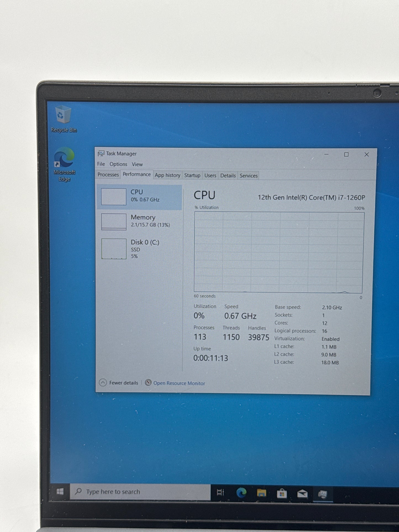Maximize the Task Manager window
This screenshot has width=399, height=532.
pos(346,155)
